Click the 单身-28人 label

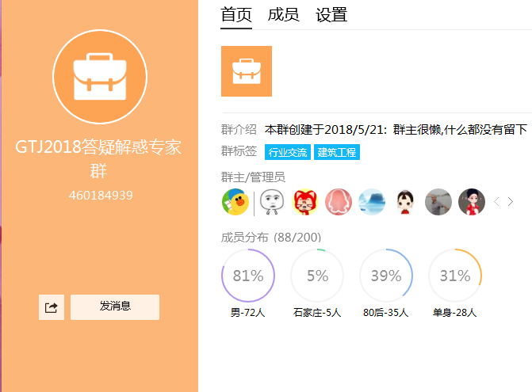(x=455, y=312)
